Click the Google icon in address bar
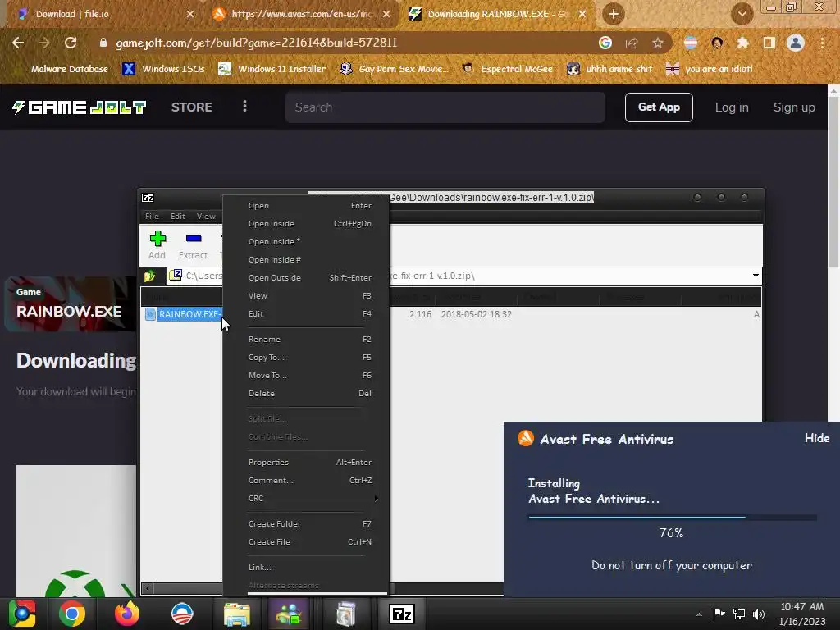Screen dimensions: 840x630 [605, 43]
